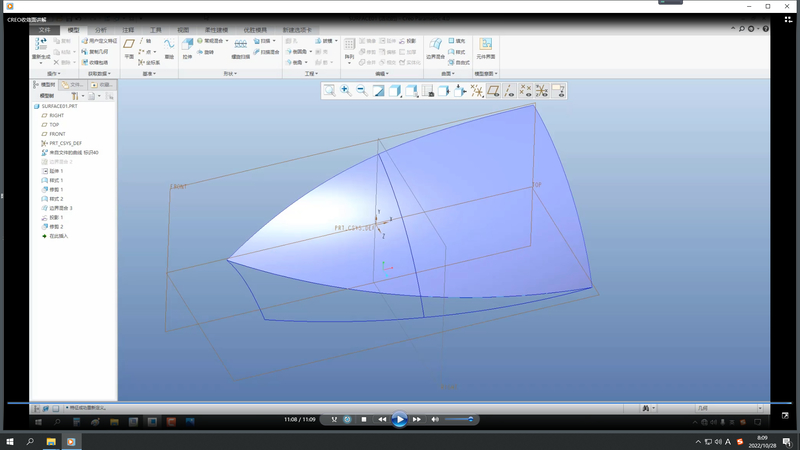Click the player rewind button

[382, 419]
